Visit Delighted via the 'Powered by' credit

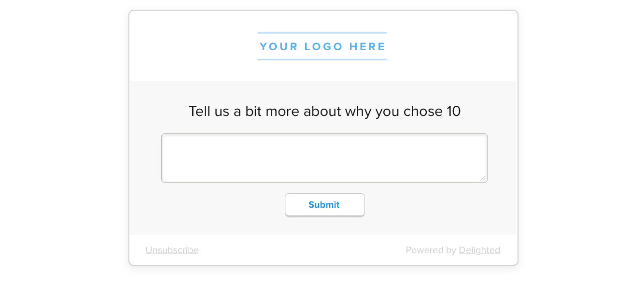[x=479, y=250]
